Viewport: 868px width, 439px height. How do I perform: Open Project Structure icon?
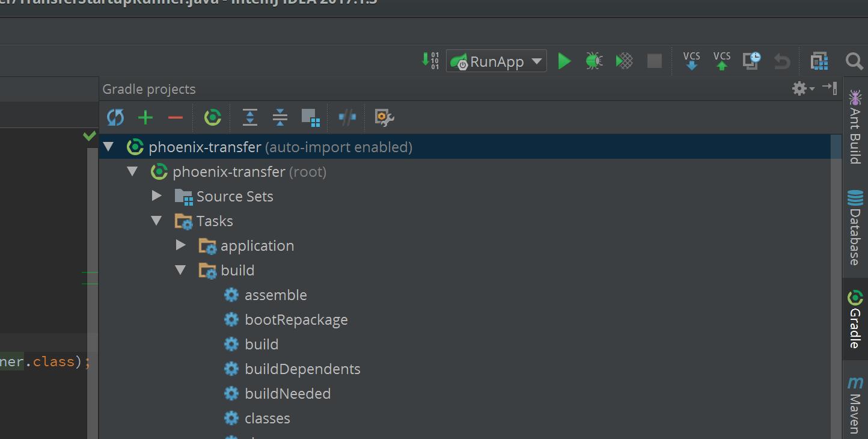(x=819, y=61)
